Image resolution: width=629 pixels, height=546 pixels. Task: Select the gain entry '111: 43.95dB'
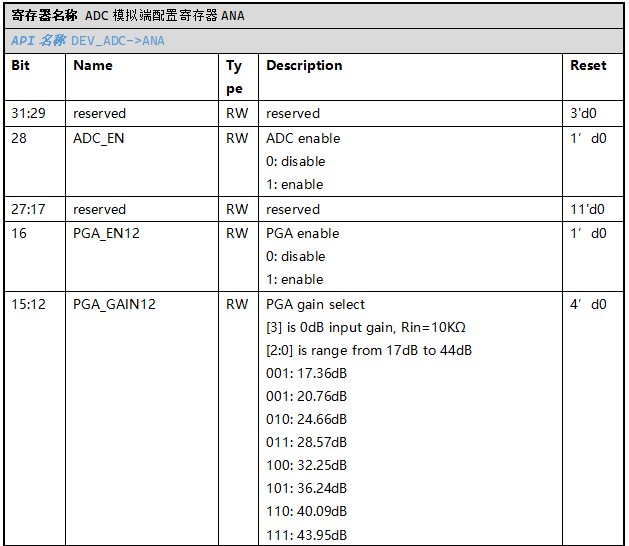[x=306, y=535]
